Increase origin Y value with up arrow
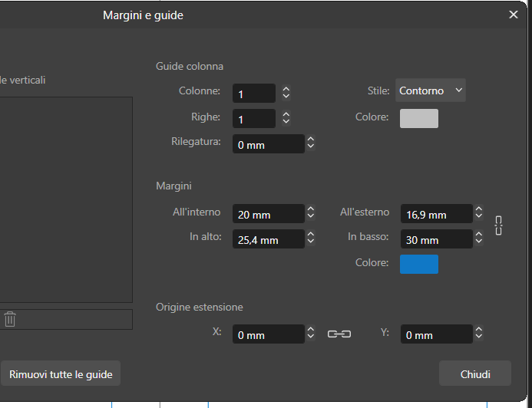The height and width of the screenshot is (408, 532). [x=479, y=330]
